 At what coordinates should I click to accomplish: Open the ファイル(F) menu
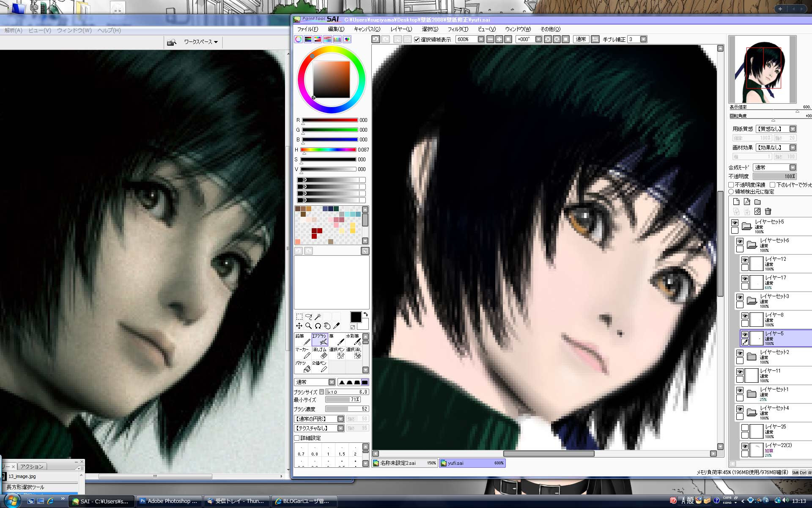(x=307, y=29)
